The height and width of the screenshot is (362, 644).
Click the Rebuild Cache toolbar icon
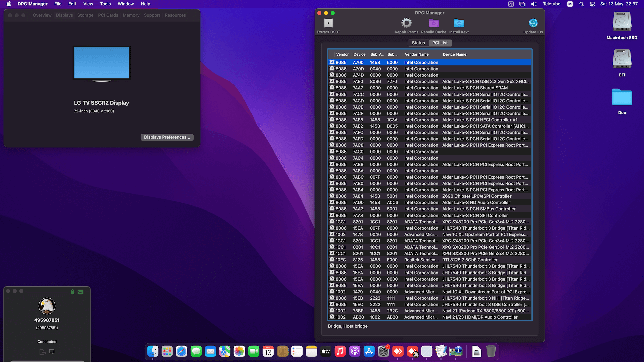pyautogui.click(x=434, y=23)
